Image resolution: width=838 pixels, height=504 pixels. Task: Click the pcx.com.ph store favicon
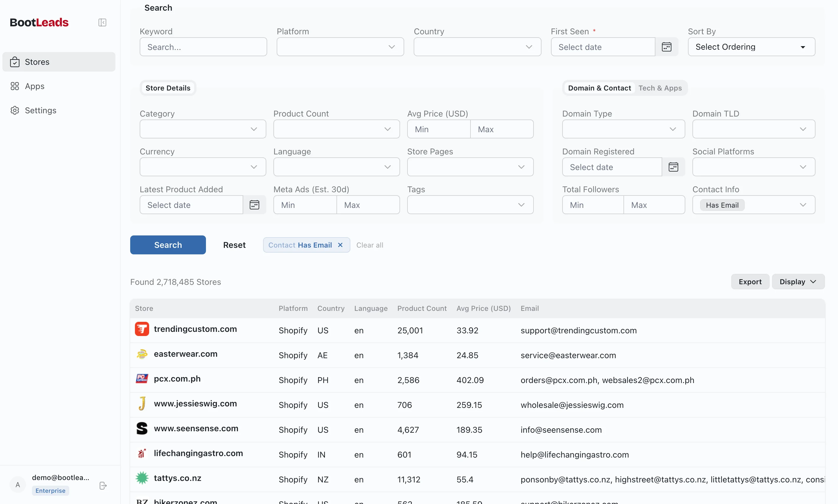tap(142, 379)
